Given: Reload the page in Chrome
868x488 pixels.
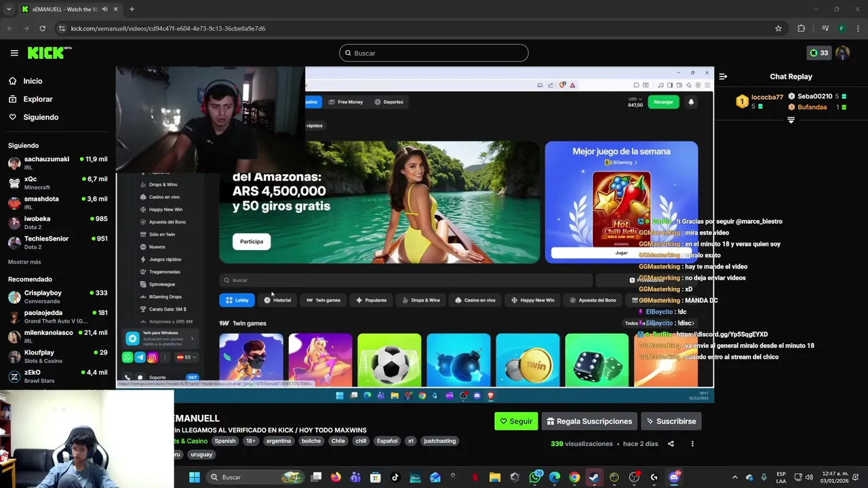Looking at the screenshot, I should pyautogui.click(x=42, y=28).
